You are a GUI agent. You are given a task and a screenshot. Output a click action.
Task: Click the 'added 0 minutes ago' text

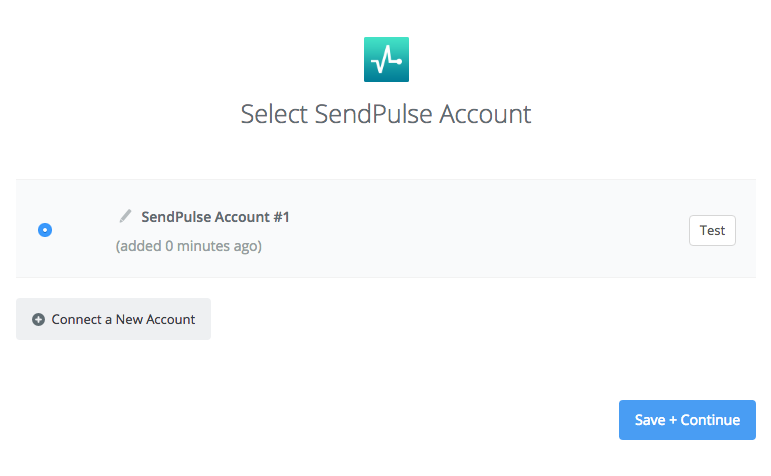tap(189, 245)
